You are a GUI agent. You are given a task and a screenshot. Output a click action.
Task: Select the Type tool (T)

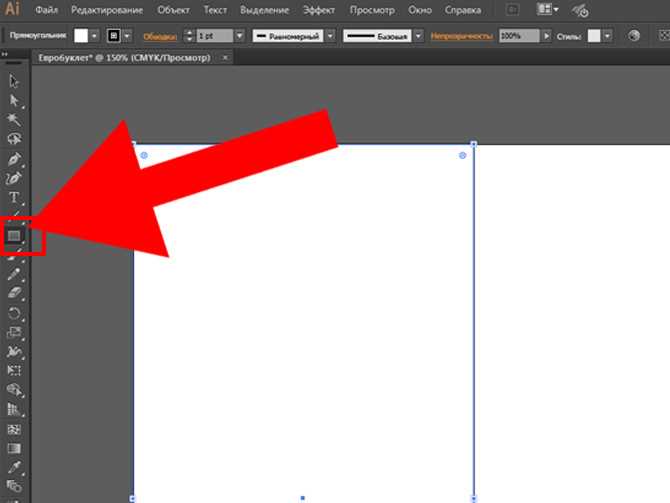click(14, 197)
